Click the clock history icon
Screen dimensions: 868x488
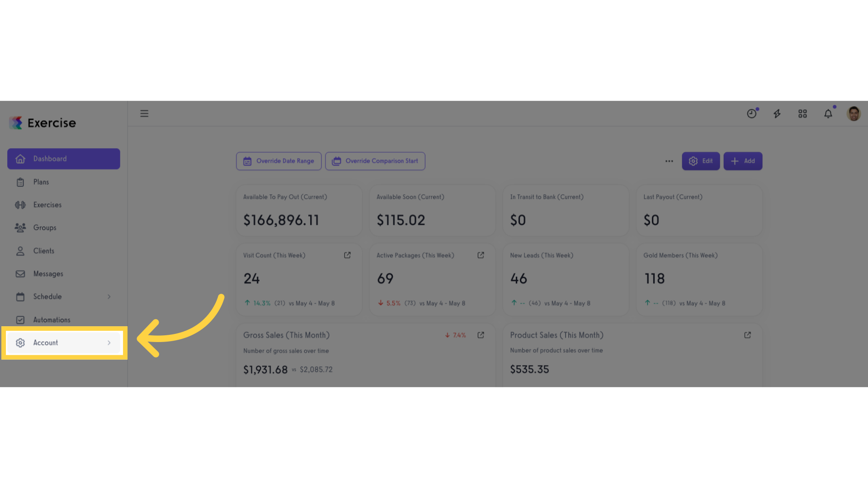coord(752,113)
